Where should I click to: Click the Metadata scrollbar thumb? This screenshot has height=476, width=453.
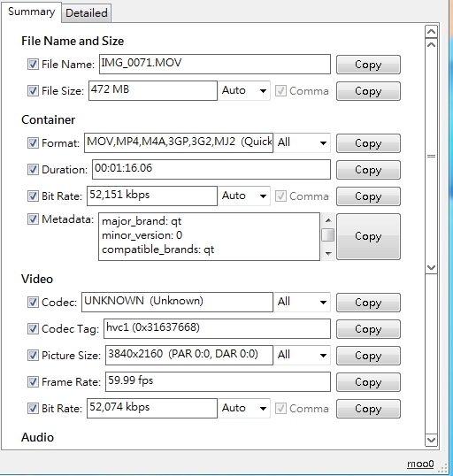coord(328,235)
